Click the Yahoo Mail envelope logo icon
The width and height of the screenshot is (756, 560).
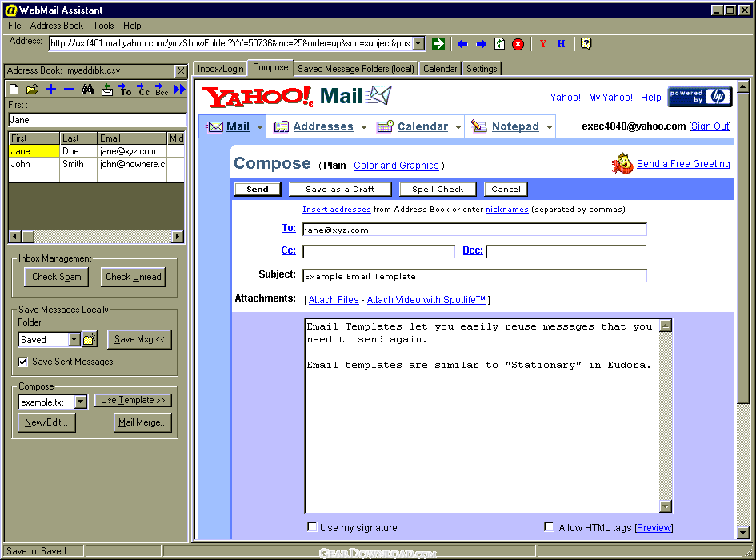click(x=378, y=95)
